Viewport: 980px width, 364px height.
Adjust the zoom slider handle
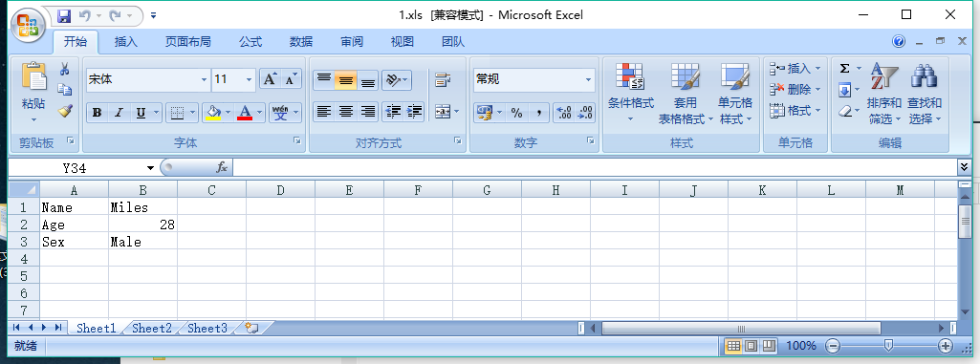click(x=888, y=345)
